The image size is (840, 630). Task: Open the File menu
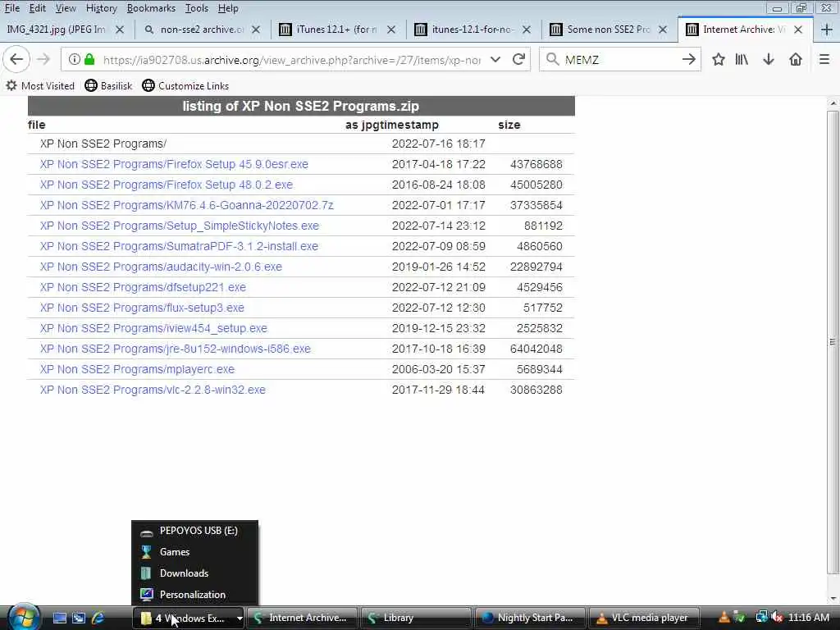[12, 8]
